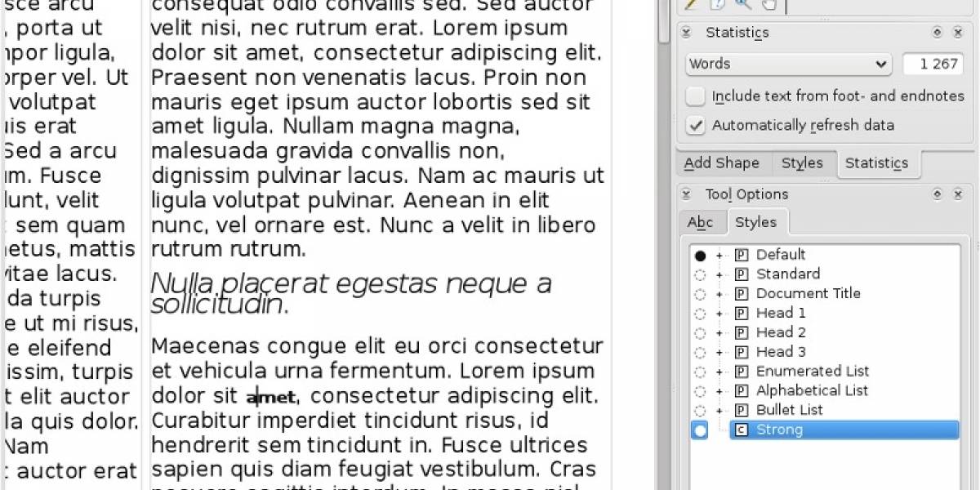Close the Tool Options docker panel
The width and height of the screenshot is (980, 490).
[x=957, y=194]
